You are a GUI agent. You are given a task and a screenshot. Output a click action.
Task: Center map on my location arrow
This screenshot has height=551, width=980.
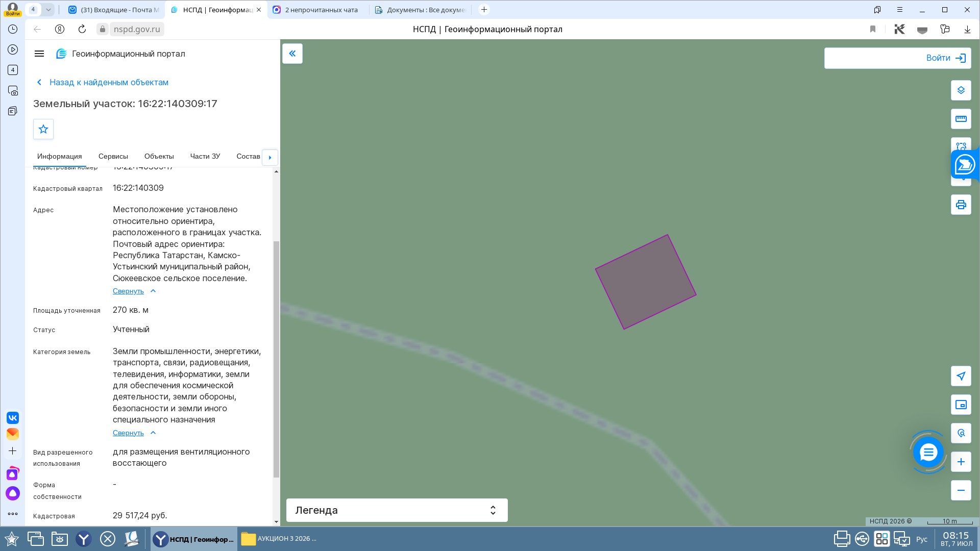pos(961,376)
